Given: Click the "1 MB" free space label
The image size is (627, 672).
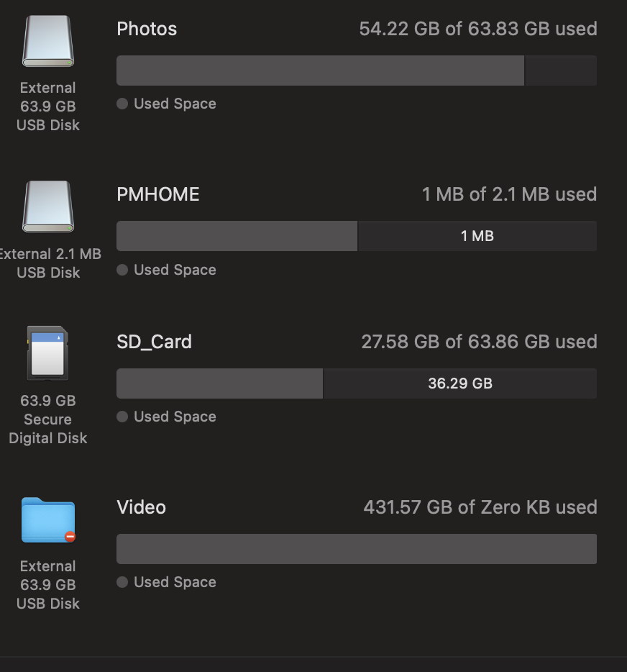Looking at the screenshot, I should (477, 235).
